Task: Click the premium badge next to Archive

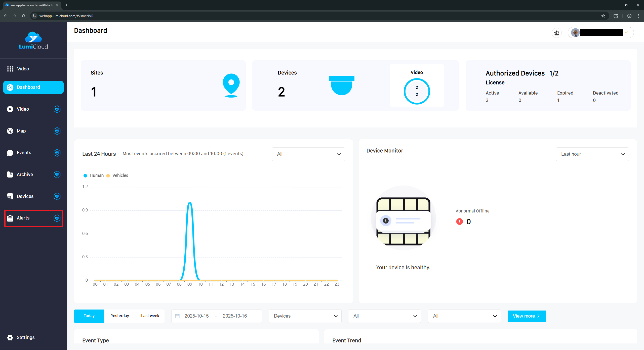Action: pos(57,174)
